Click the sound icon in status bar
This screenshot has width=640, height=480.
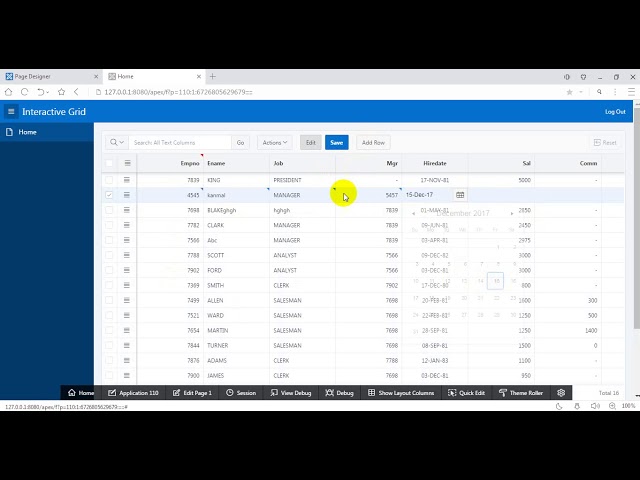(595, 406)
